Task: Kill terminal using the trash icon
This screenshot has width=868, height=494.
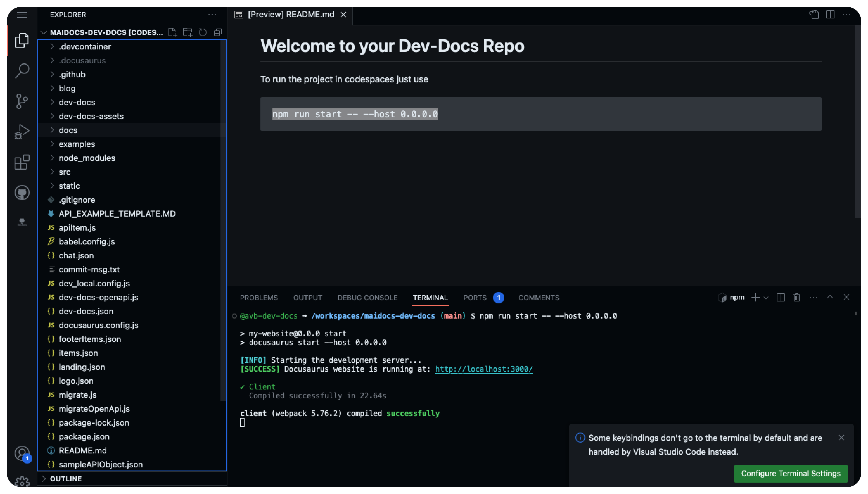Action: [x=797, y=298]
